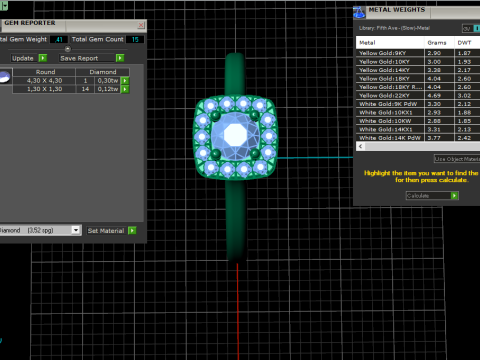The width and height of the screenshot is (480, 360).
Task: Select the Yellow Gold:18KY R... row
Action: pos(418,87)
